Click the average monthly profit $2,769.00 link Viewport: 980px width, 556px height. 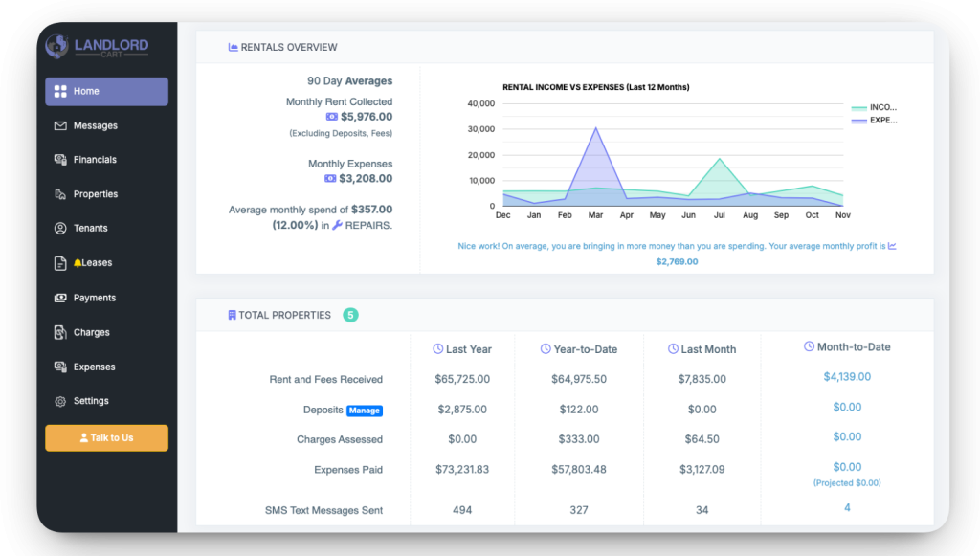677,261
